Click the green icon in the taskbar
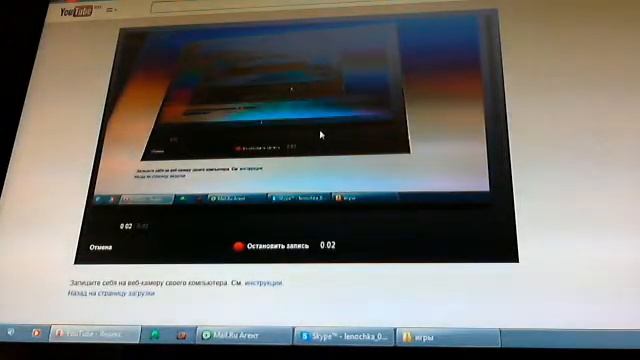 coord(155,335)
